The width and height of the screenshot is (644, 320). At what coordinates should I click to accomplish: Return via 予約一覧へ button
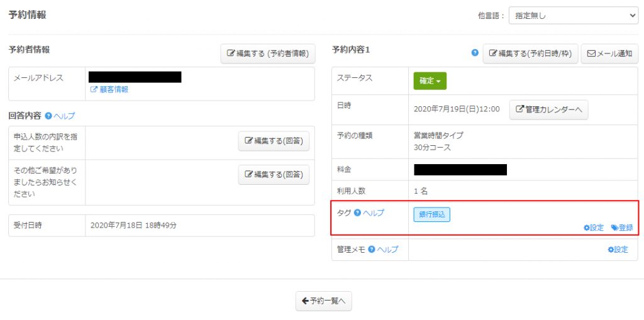click(x=324, y=301)
